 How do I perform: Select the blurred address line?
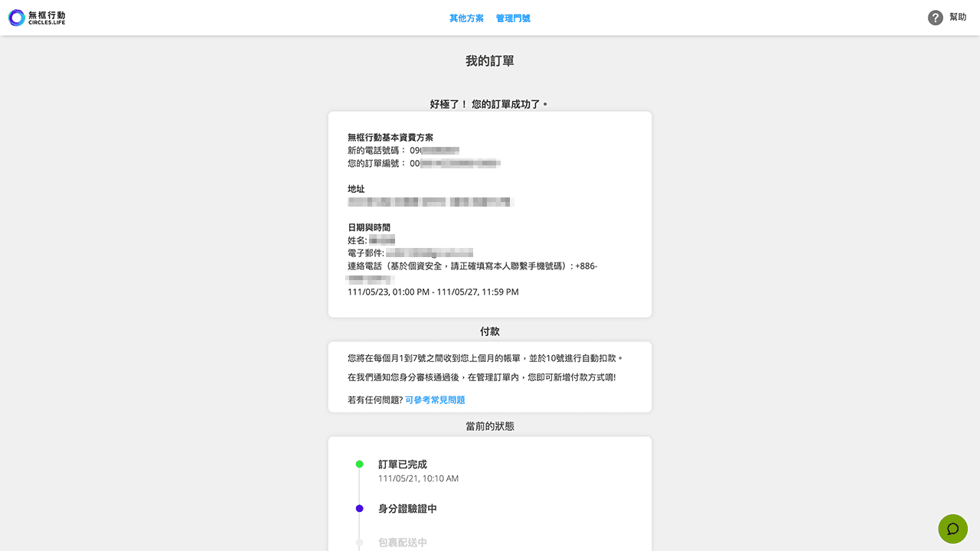coord(429,201)
